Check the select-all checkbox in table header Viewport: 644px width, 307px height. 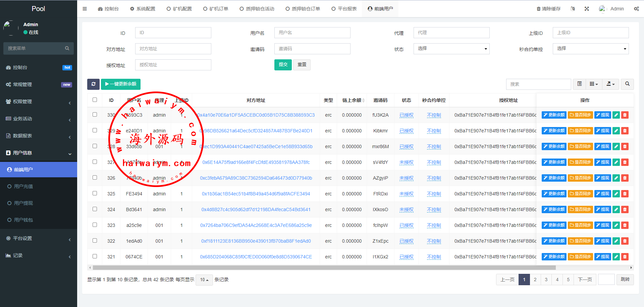click(95, 100)
